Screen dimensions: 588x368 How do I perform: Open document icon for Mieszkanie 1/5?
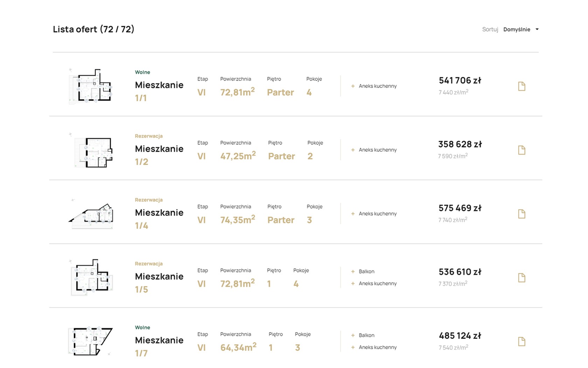point(521,278)
